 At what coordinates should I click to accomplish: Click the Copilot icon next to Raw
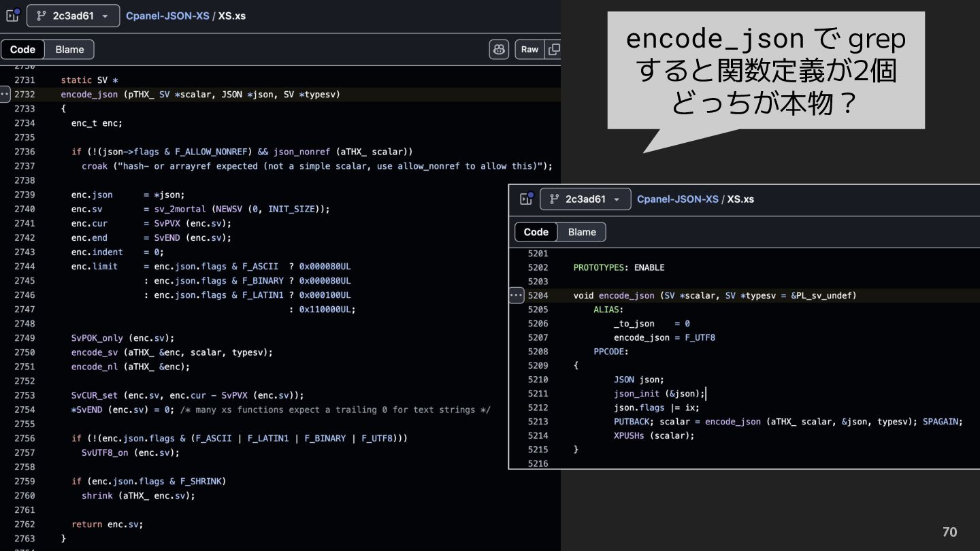499,50
